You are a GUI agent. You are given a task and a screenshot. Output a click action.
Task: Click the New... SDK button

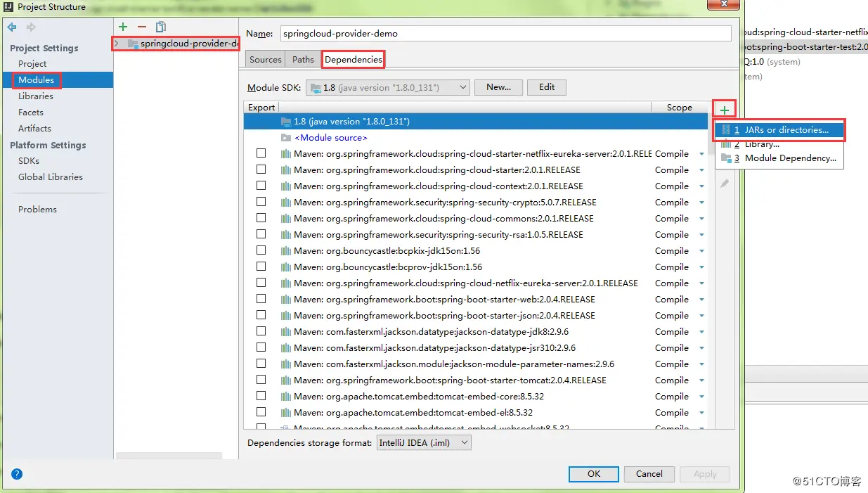coord(498,87)
